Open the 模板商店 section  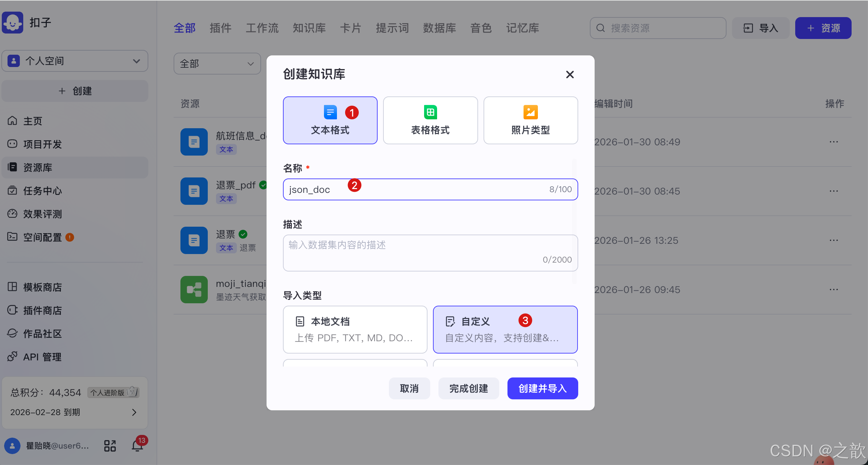click(x=42, y=287)
